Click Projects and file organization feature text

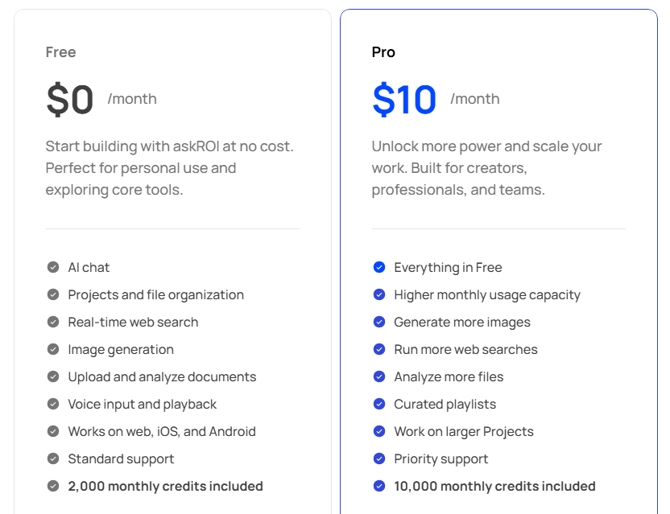coord(156,295)
